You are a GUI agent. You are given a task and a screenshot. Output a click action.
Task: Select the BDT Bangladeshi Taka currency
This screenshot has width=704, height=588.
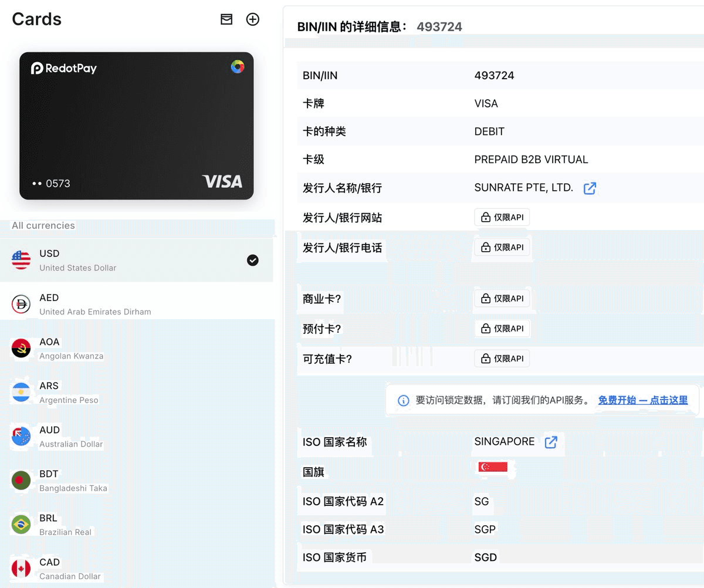[x=137, y=480]
